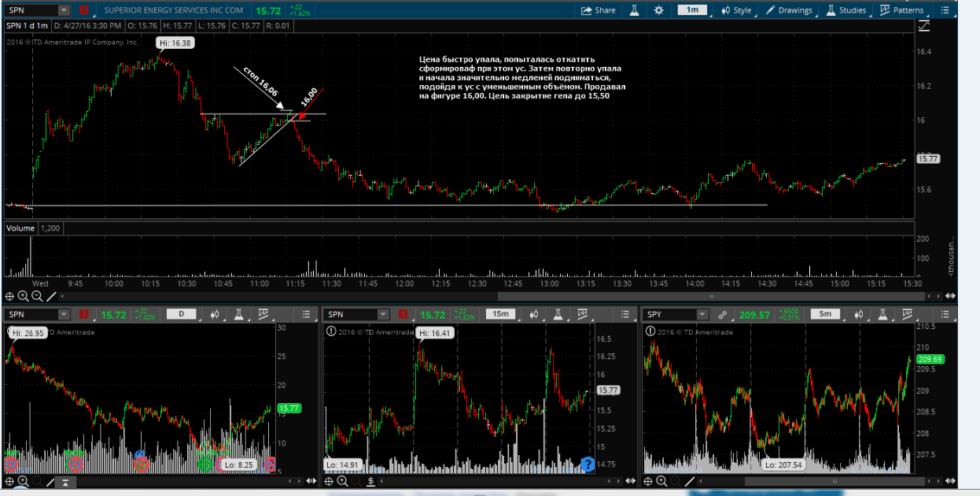Click the anchor icon under 15m chart
The height and width of the screenshot is (496, 980).
370,481
